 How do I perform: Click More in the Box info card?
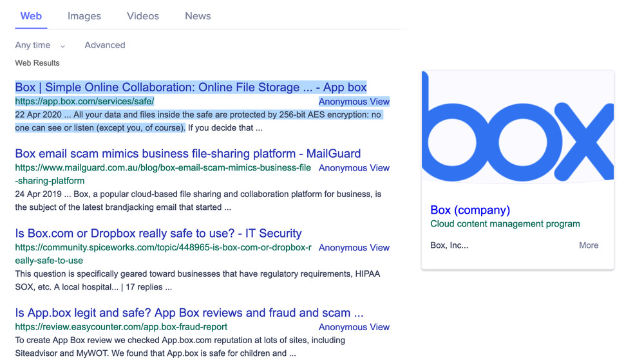point(589,245)
